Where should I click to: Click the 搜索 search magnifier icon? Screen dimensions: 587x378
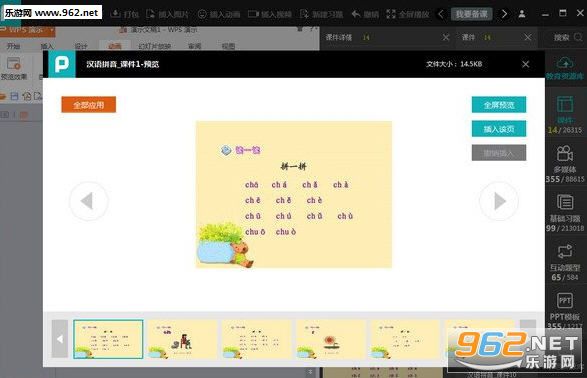[x=578, y=37]
